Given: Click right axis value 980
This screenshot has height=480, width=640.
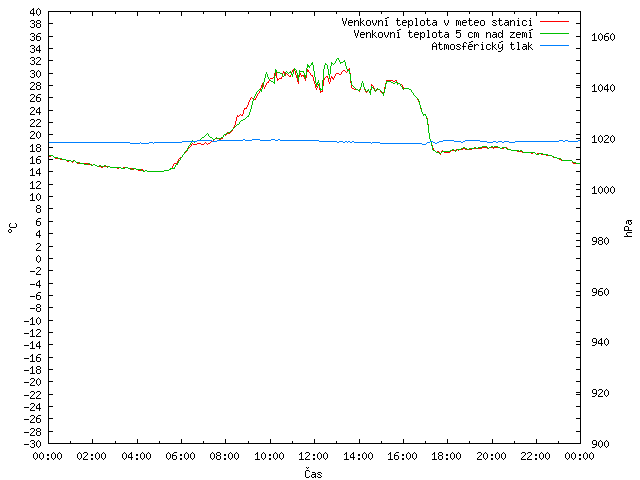Looking at the screenshot, I should coord(600,241).
